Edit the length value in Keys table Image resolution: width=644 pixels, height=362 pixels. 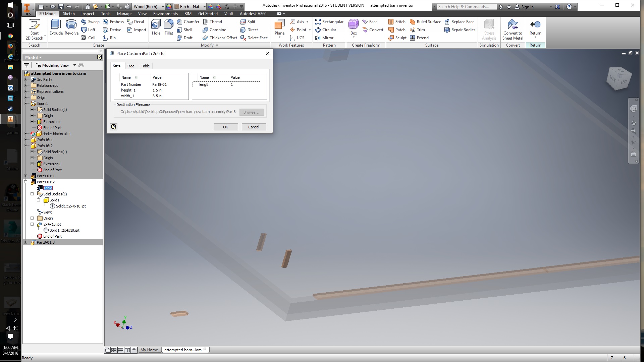[232, 84]
